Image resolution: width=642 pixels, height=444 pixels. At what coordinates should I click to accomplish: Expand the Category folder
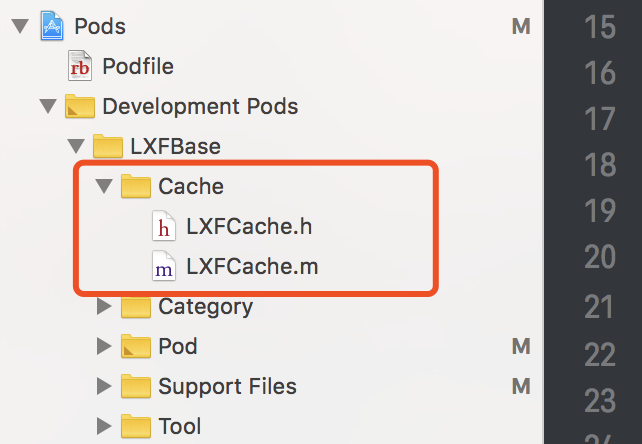[104, 306]
